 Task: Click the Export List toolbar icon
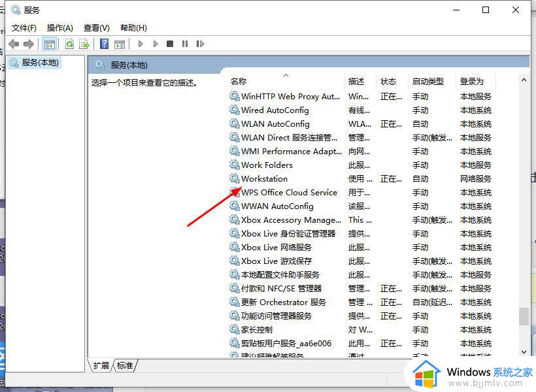(x=84, y=44)
